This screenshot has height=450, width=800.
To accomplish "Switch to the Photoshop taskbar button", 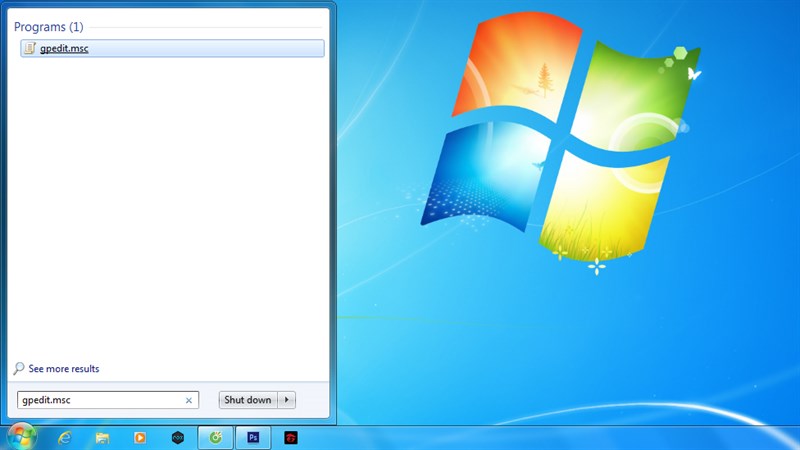I will click(253, 438).
